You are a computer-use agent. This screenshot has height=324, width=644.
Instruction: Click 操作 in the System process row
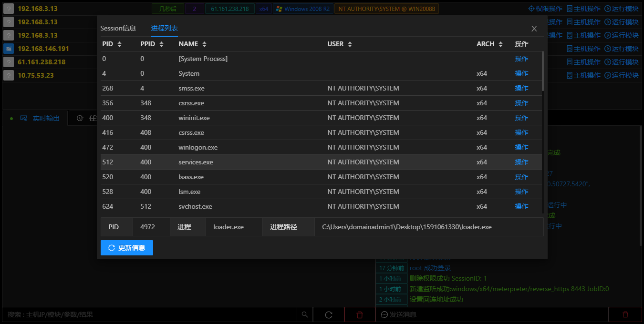tap(521, 73)
